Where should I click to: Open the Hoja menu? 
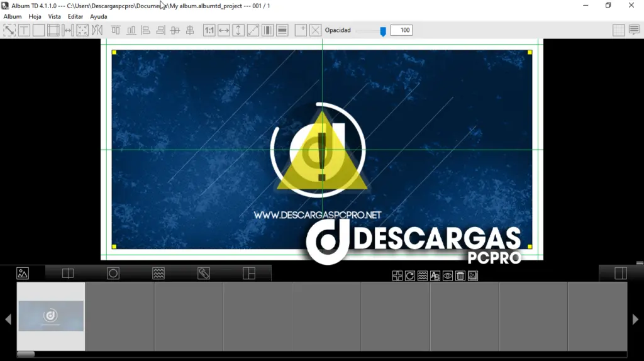point(35,16)
